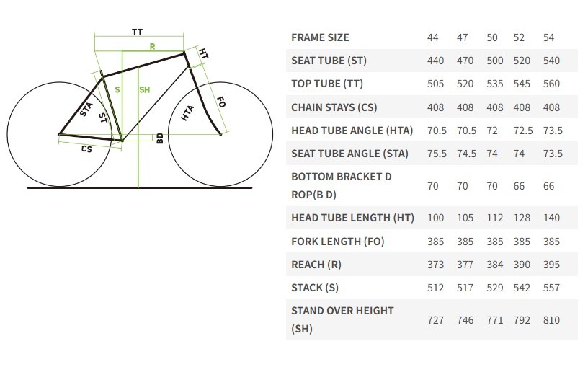Click the STACK (S) row label
This screenshot has height=367, width=588.
click(315, 288)
